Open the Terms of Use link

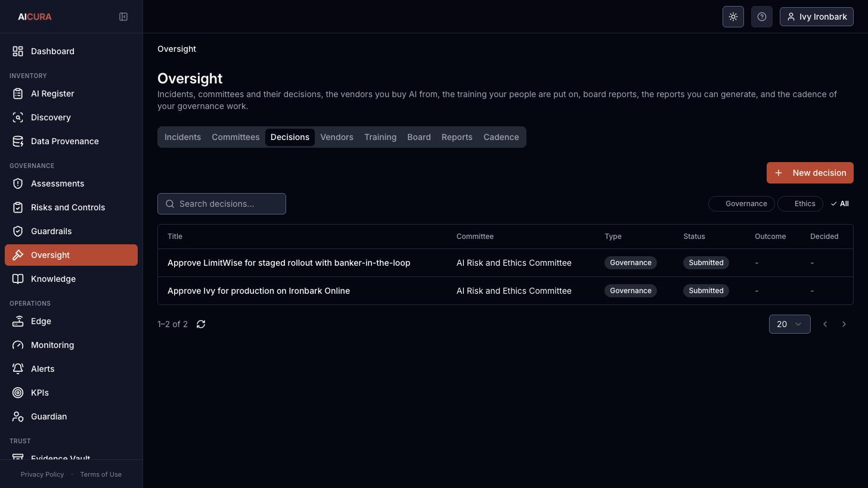pyautogui.click(x=101, y=474)
